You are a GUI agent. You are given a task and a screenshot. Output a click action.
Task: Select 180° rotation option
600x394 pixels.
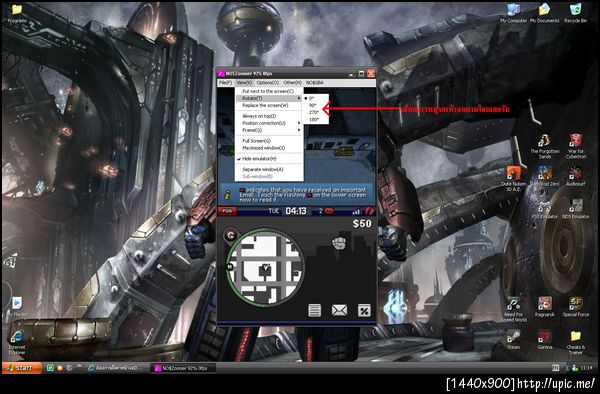316,119
